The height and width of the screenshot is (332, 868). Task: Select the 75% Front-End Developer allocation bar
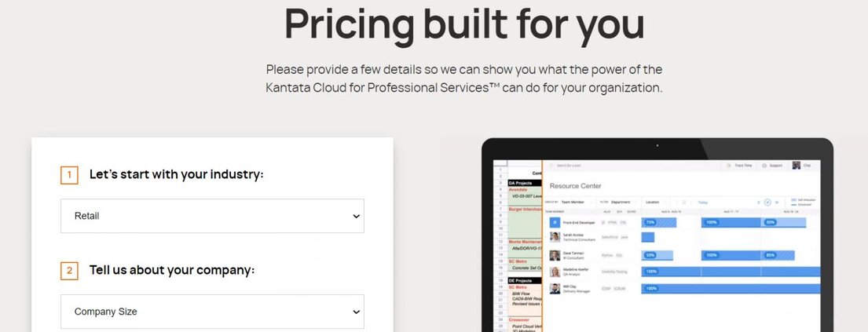[659, 223]
